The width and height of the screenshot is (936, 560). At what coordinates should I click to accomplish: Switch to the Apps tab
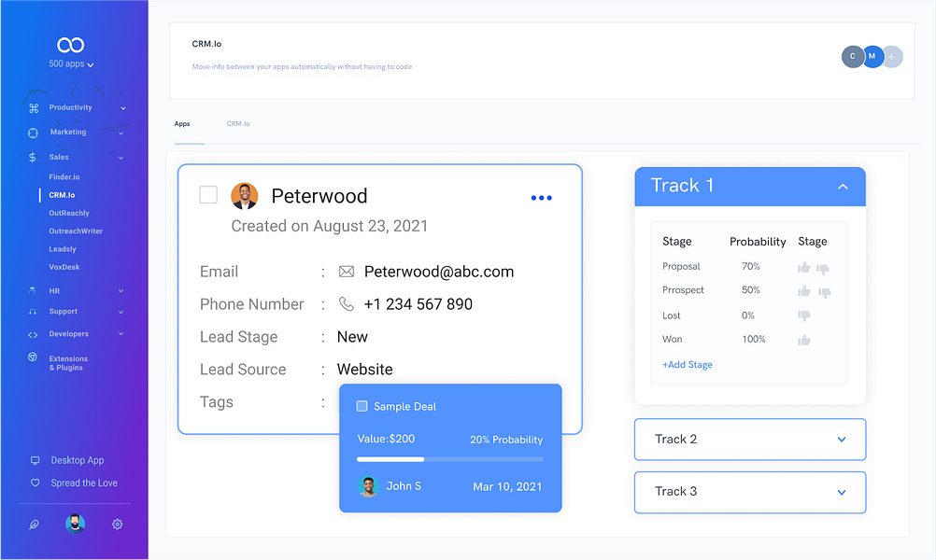coord(183,123)
